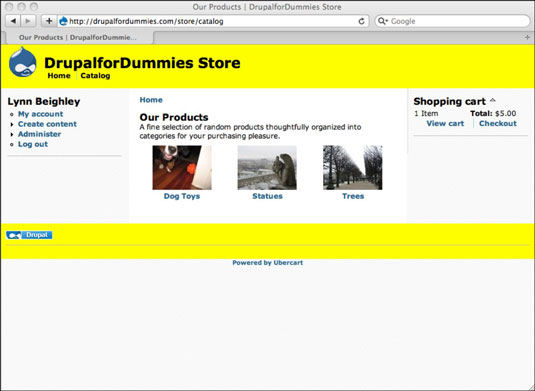Click the Lynn Beighley block heading
The width and height of the screenshot is (535, 391).
[44, 101]
